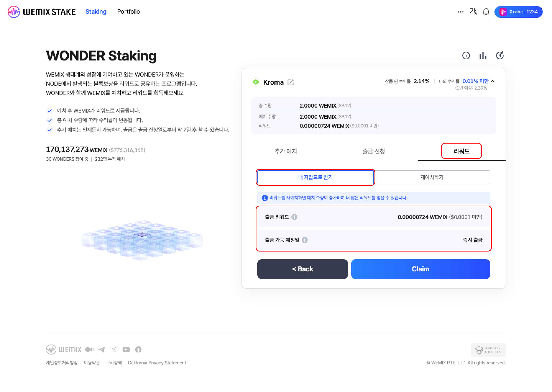
Task: Open the language selection icon
Action: click(473, 11)
